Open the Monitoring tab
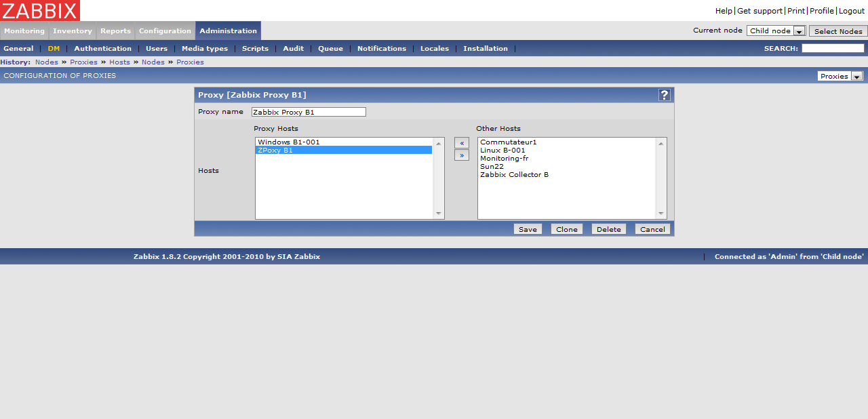The image size is (868, 419). 24,31
